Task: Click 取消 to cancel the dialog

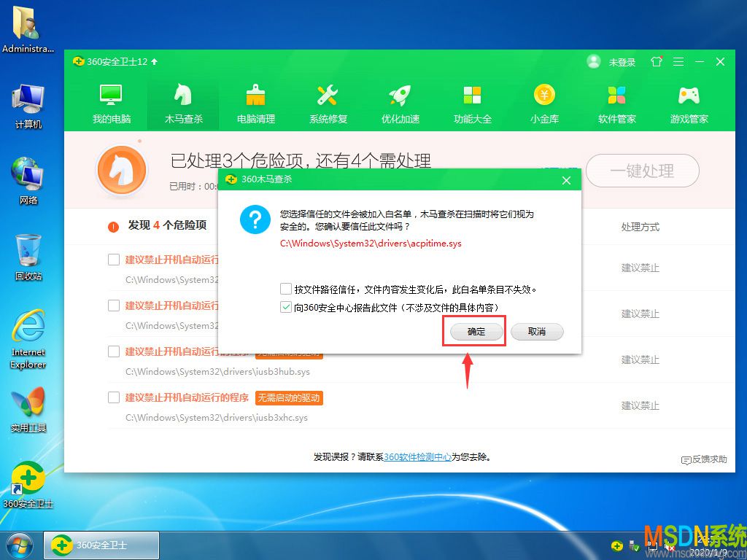Action: tap(537, 332)
